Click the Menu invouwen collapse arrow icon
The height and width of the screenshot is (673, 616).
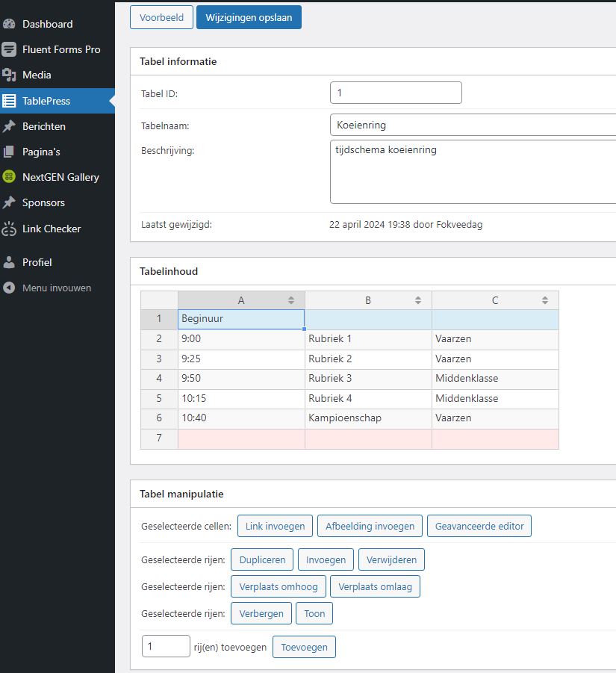tap(8, 288)
